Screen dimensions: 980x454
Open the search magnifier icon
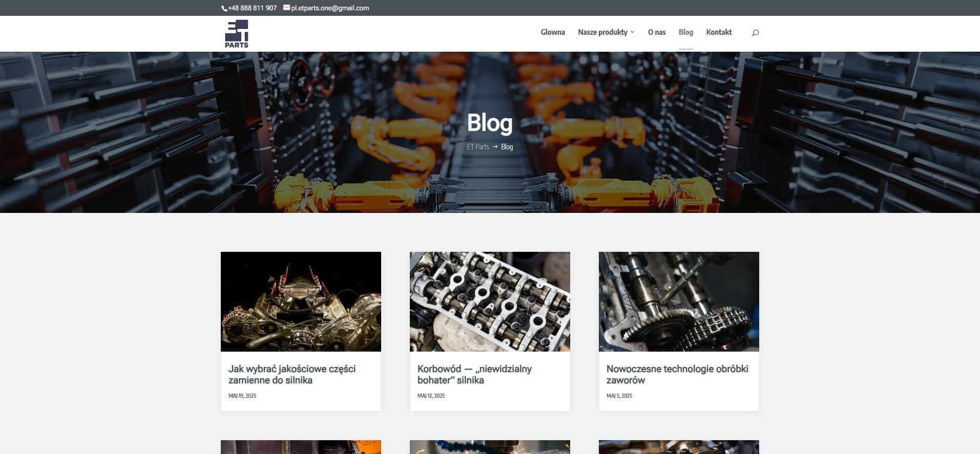point(755,33)
